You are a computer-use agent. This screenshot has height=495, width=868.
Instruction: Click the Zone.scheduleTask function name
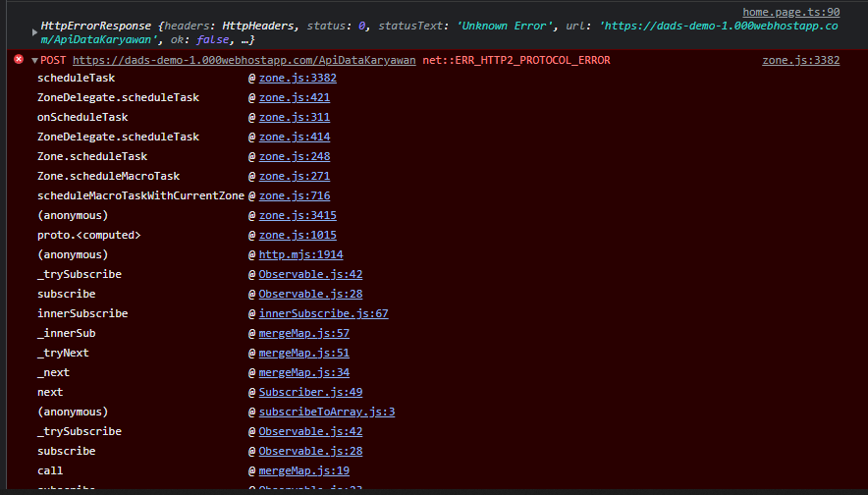92,157
